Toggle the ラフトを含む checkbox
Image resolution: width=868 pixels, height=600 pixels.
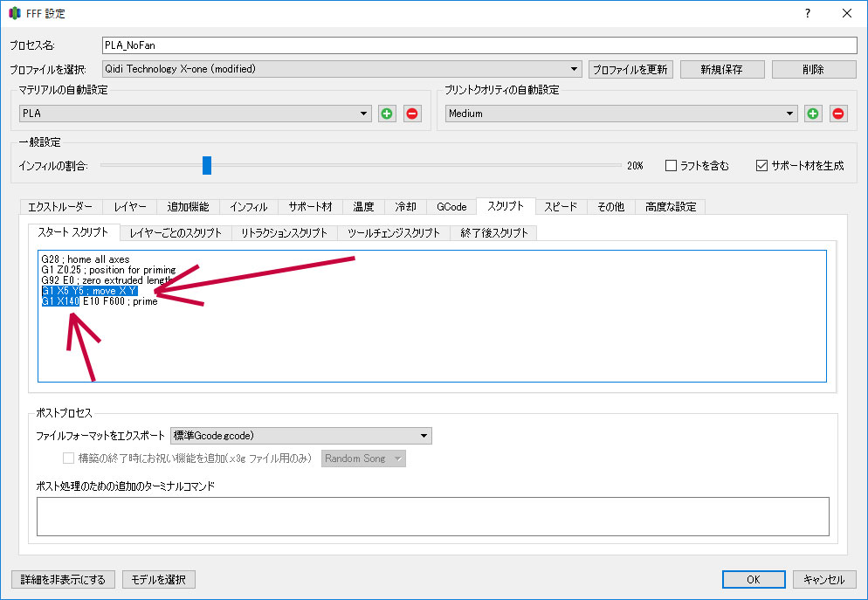click(672, 165)
